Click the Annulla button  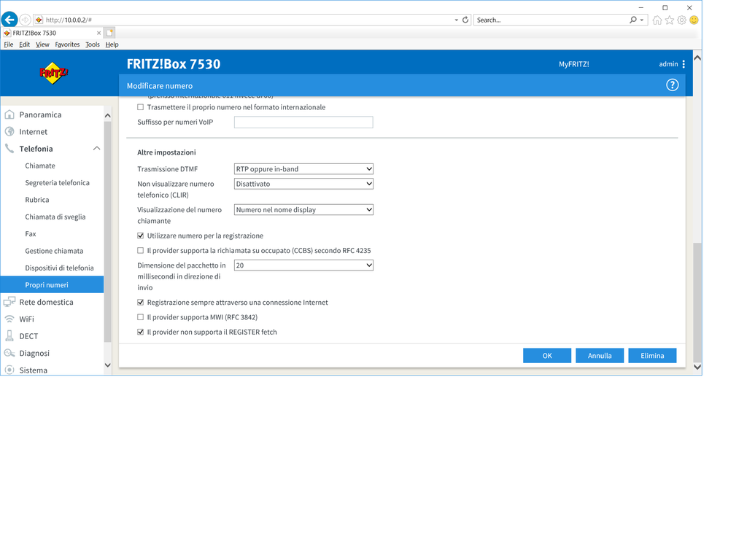[600, 356]
